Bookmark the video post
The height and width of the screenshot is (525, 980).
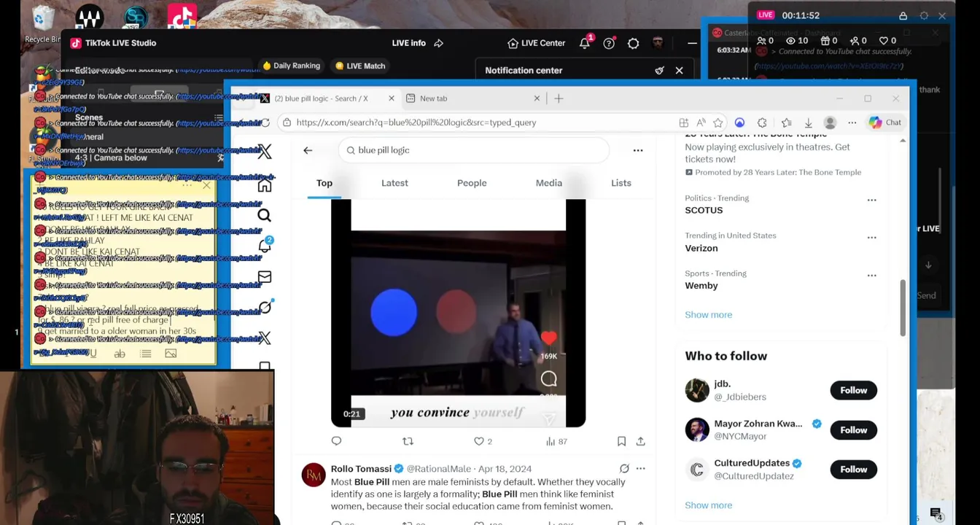(621, 441)
